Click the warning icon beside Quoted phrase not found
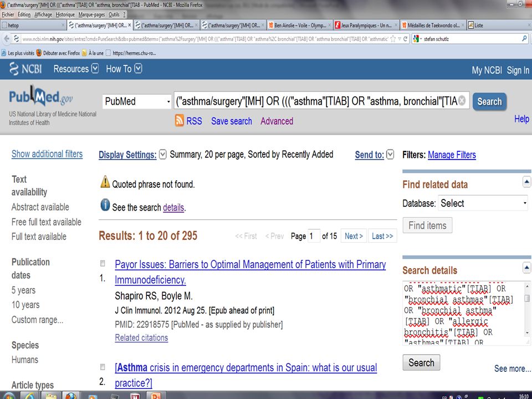Screen dimensions: 532x399 click(105, 182)
